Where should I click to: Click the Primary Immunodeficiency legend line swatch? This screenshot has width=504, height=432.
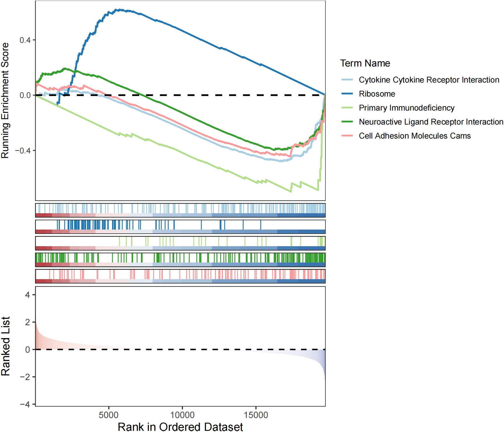coord(347,108)
